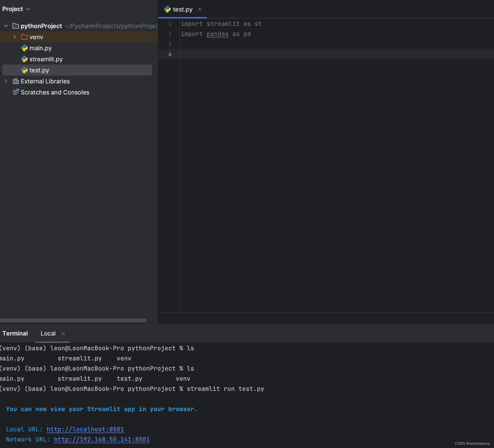Select the Local terminal tab
This screenshot has width=494, height=448.
48,333
